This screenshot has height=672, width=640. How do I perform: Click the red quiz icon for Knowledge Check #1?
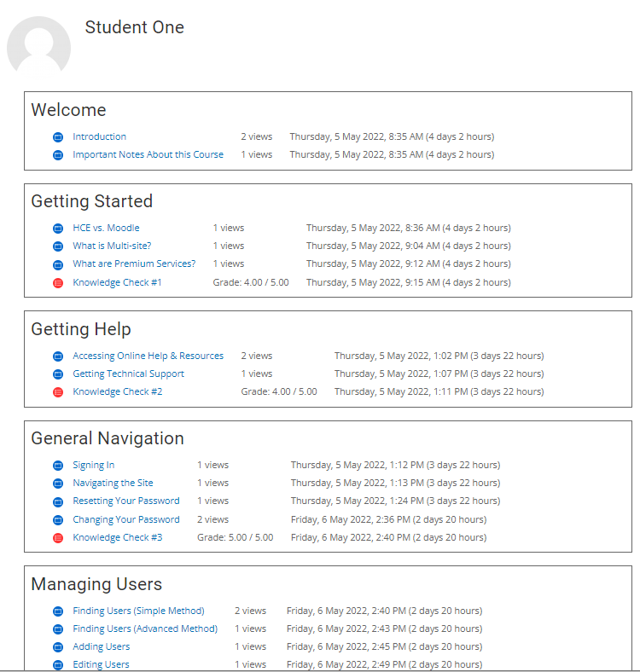click(x=58, y=283)
